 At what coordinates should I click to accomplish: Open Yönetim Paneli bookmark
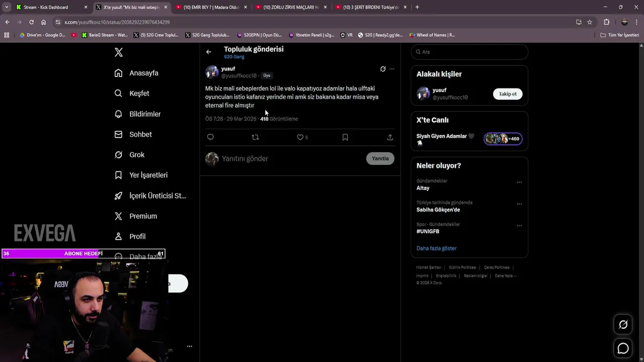tap(311, 35)
